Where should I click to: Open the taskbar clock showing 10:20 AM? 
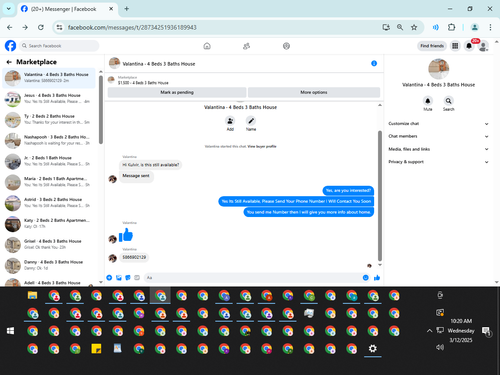[x=461, y=331]
